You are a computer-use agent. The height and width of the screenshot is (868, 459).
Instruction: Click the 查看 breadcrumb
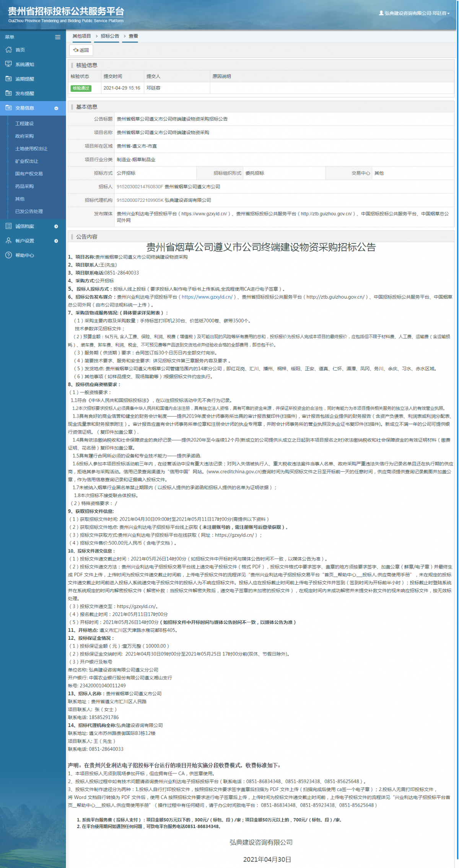[x=133, y=36]
